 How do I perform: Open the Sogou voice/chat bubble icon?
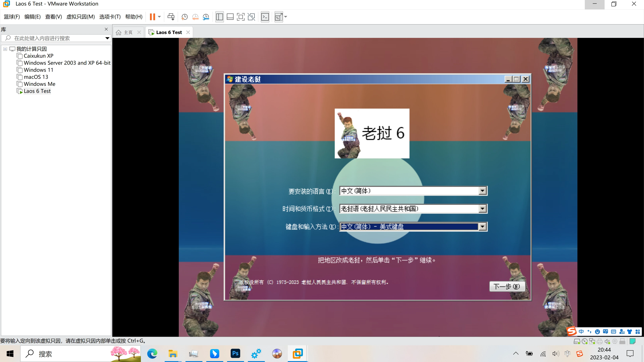coord(605,331)
